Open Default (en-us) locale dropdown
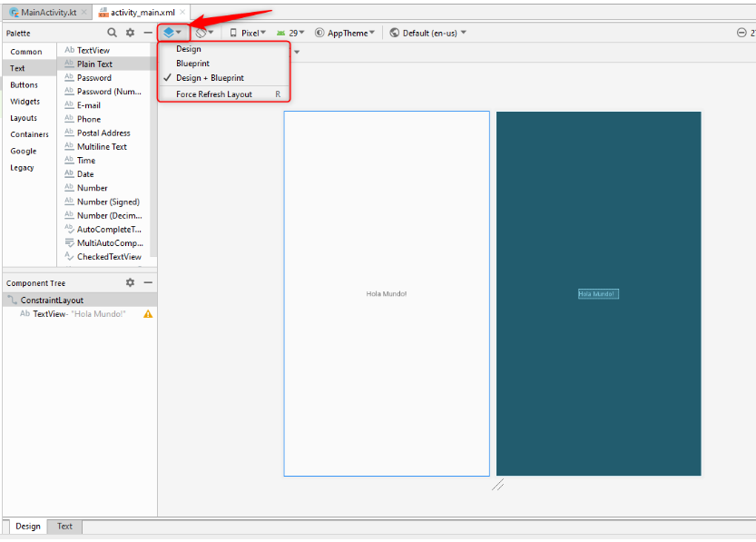This screenshot has height=542, width=756. (428, 33)
